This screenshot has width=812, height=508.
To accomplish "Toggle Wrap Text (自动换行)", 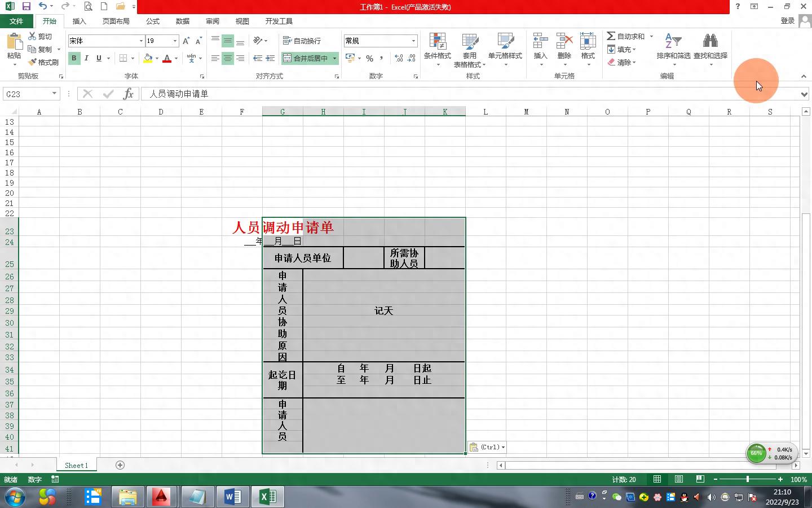I will pyautogui.click(x=302, y=41).
